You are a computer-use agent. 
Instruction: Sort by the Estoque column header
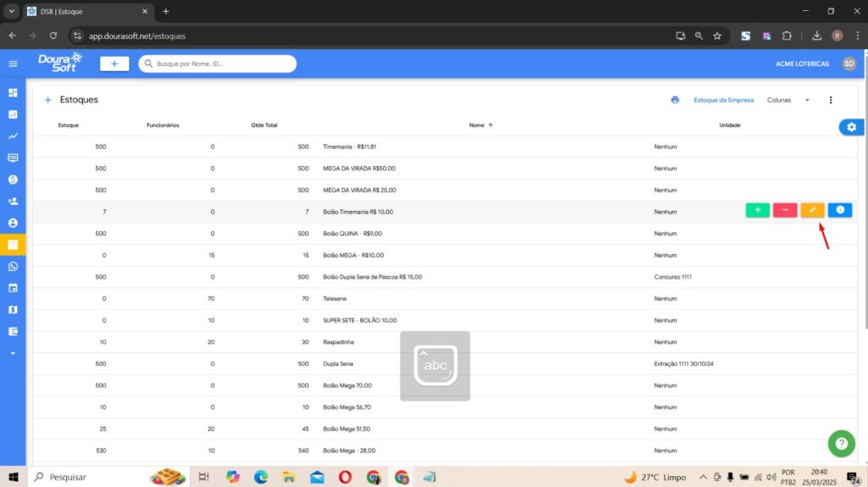(x=69, y=125)
